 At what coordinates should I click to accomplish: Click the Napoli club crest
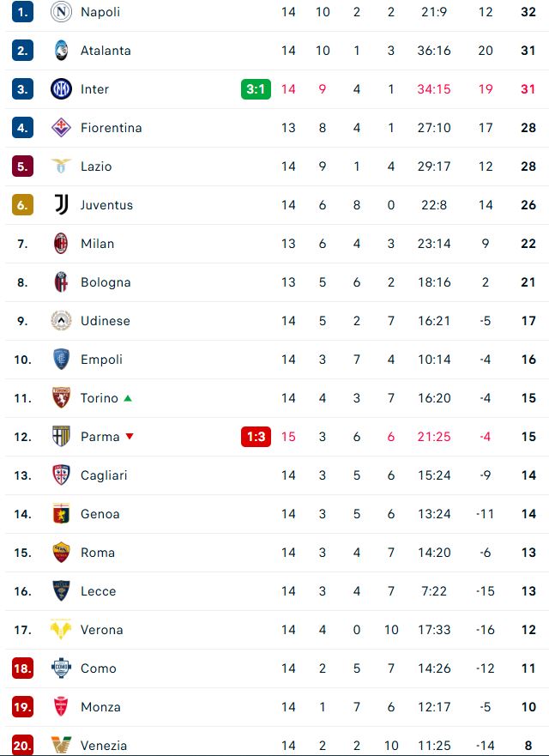click(61, 12)
